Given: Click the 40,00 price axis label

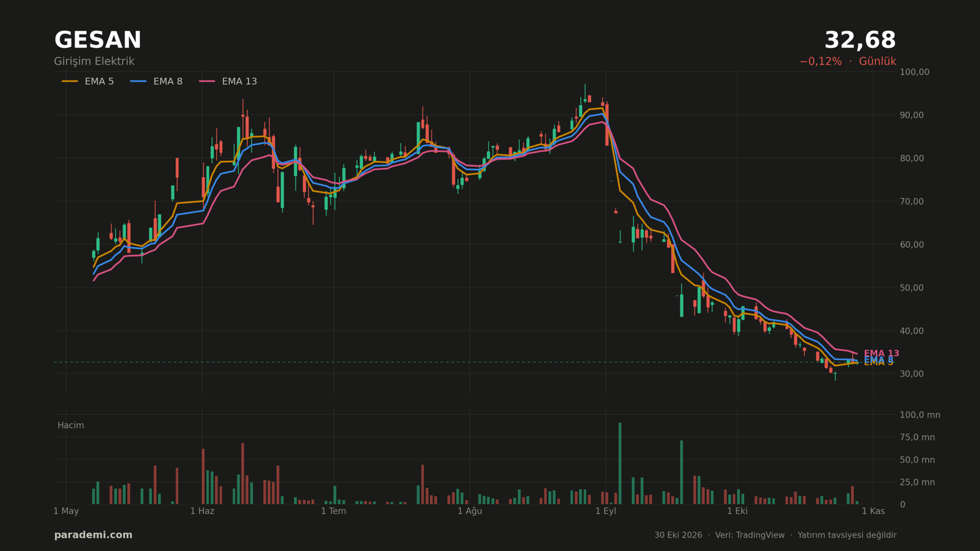Looking at the screenshot, I should pos(911,331).
